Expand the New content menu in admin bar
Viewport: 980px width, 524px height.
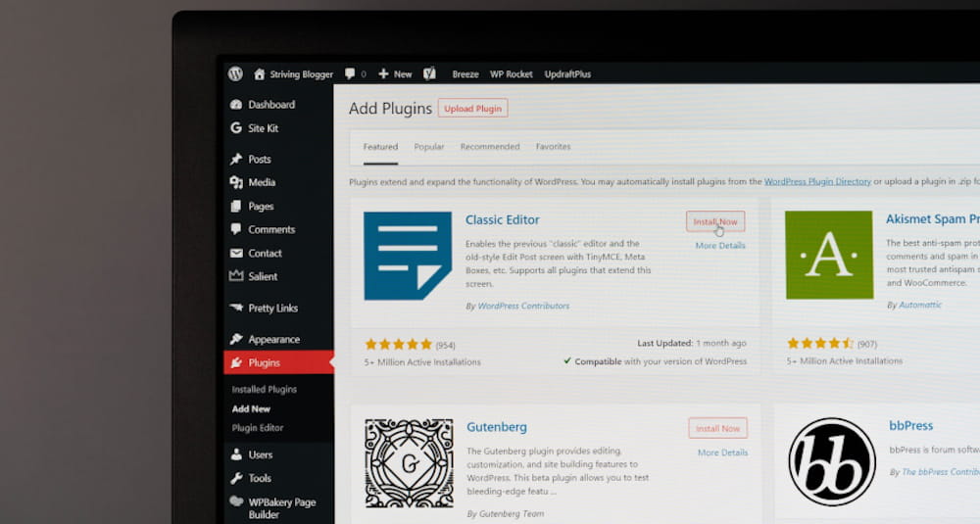click(x=395, y=73)
